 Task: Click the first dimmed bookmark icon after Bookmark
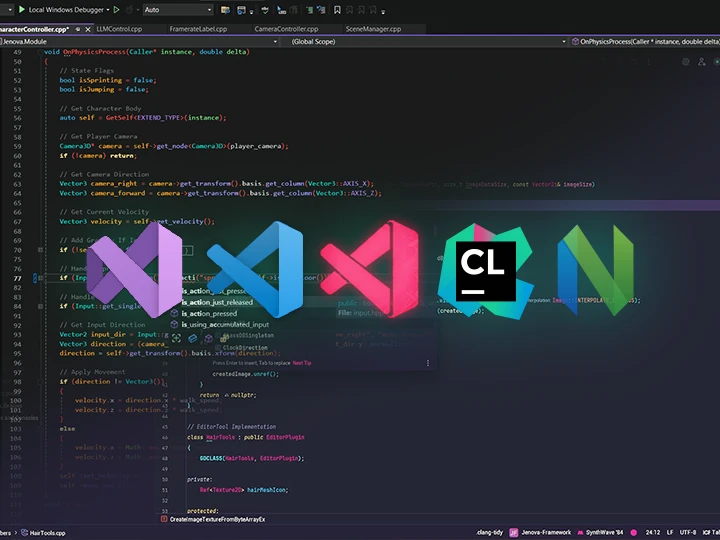[x=349, y=10]
